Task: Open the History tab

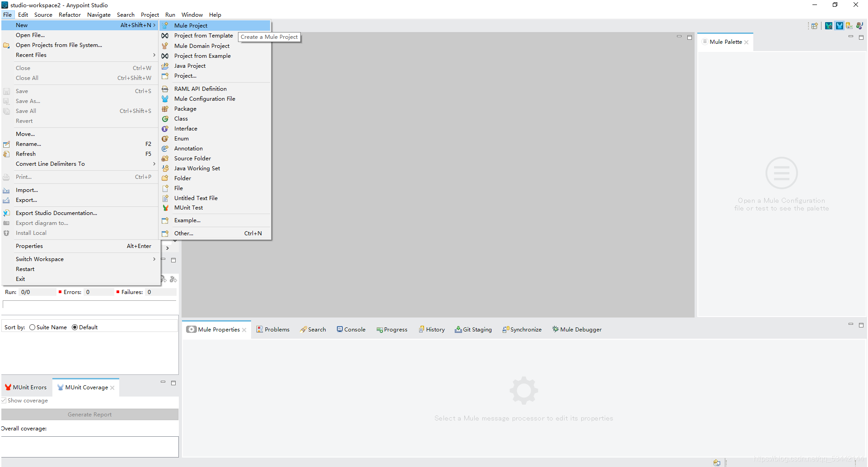Action: click(x=432, y=330)
